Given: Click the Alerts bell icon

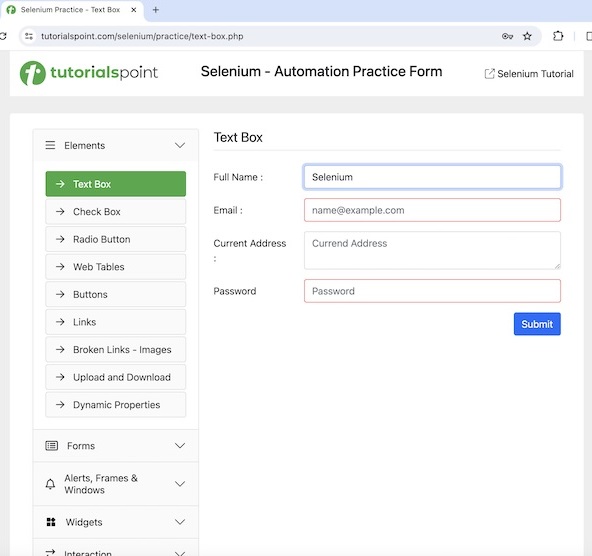Looking at the screenshot, I should tap(50, 484).
